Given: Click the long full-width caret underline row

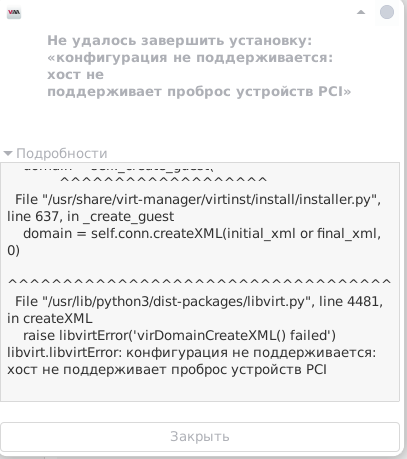Looking at the screenshot, I should (199, 283).
